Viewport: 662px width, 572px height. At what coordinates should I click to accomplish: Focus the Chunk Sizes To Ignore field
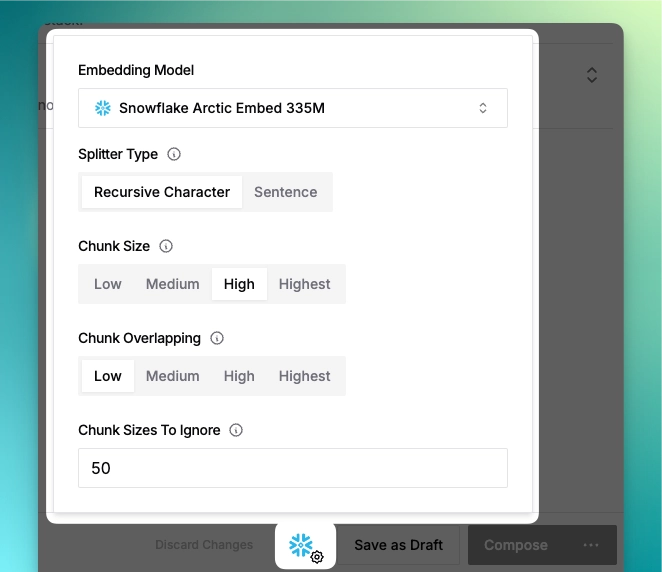point(293,468)
